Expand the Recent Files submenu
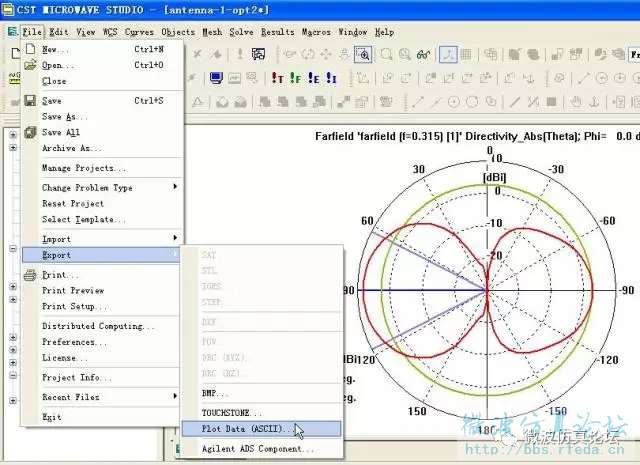The width and height of the screenshot is (640, 465). pos(102,397)
